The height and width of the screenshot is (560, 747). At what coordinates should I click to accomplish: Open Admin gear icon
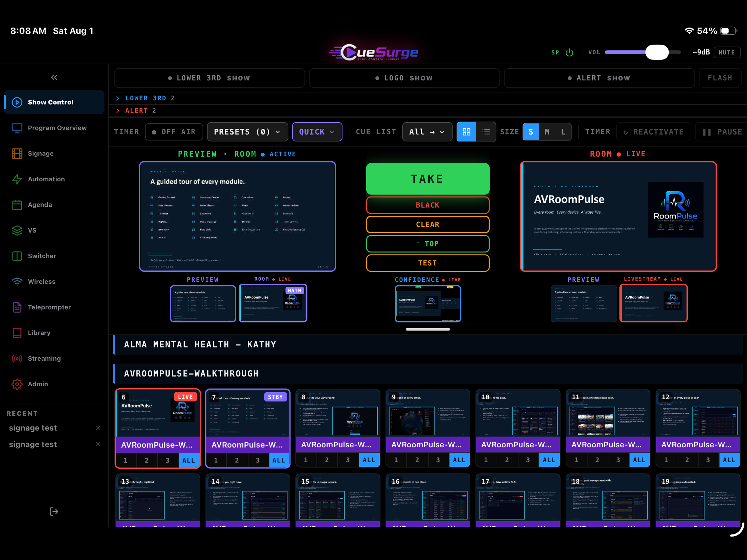pyautogui.click(x=17, y=384)
